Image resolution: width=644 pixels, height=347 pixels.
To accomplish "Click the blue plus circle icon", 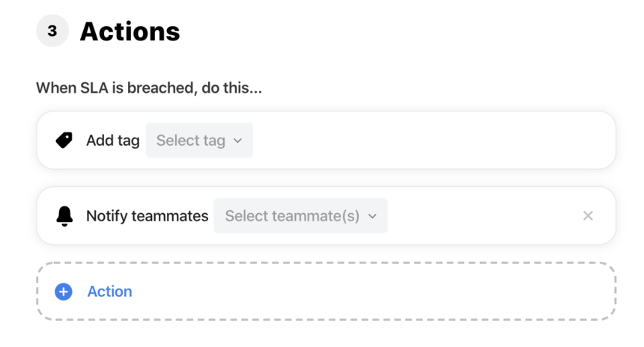I will [64, 292].
